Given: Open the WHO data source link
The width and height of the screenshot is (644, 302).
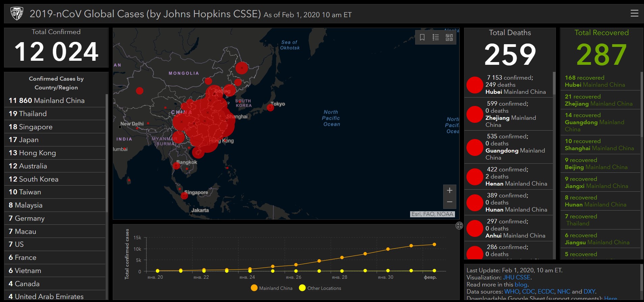Looking at the screenshot, I should pos(512,292).
